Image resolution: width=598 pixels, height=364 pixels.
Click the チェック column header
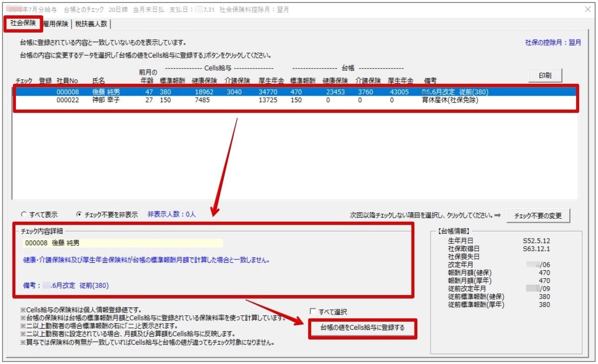(x=23, y=81)
